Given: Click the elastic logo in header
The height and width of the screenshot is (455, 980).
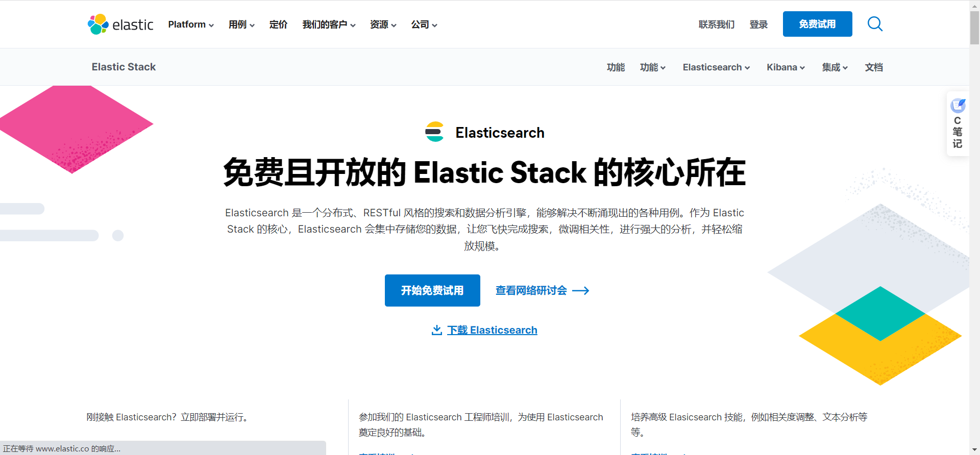Looking at the screenshot, I should [x=120, y=24].
